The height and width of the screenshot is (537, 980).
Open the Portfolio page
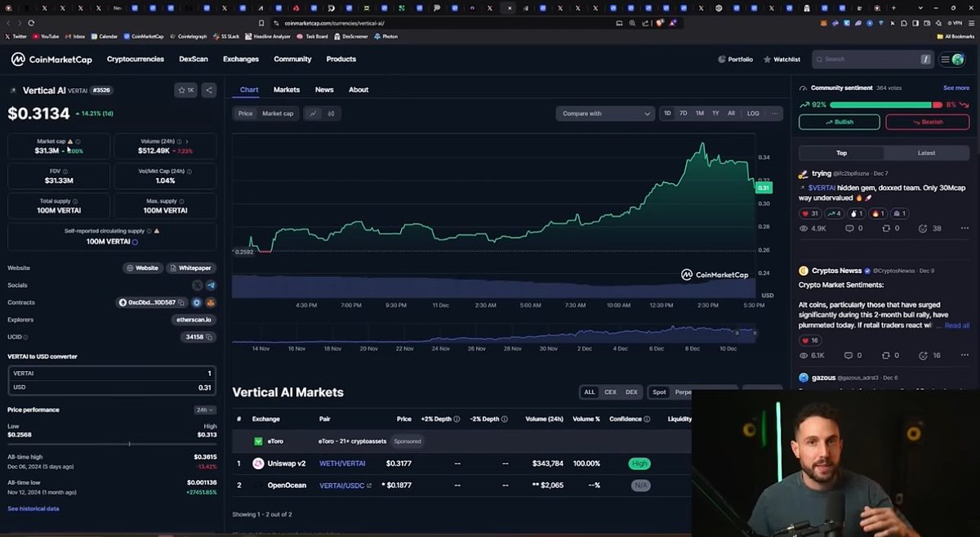735,60
